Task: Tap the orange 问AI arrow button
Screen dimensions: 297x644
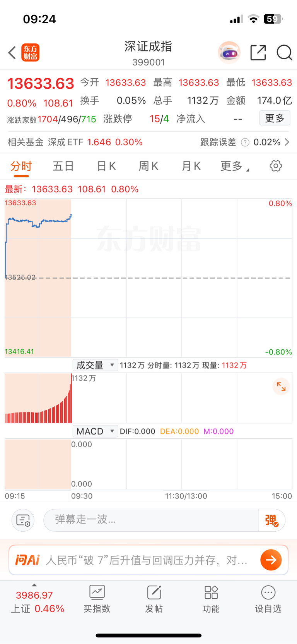Action: click(x=271, y=560)
